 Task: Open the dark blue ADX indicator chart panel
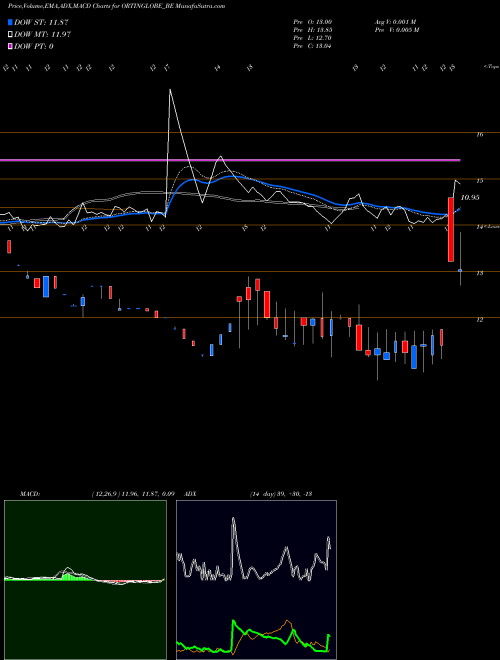[x=256, y=580]
